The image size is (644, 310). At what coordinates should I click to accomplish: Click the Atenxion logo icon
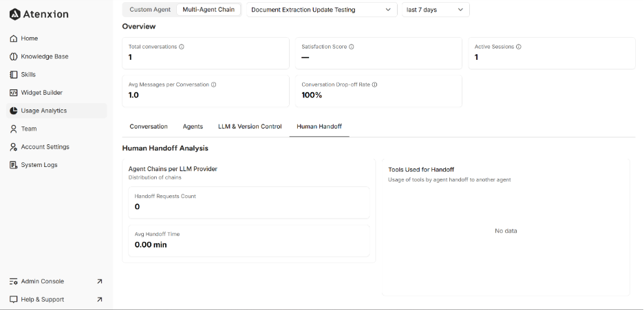(14, 14)
